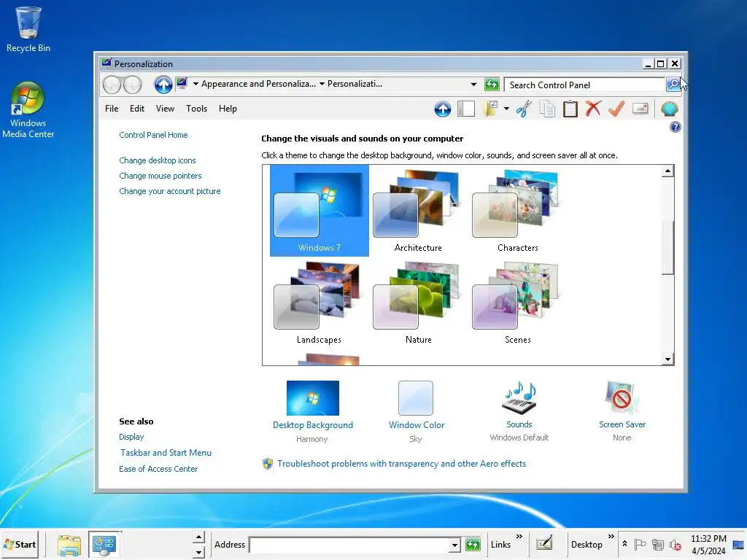
Task: Click the scissors Cut icon
Action: tap(524, 109)
